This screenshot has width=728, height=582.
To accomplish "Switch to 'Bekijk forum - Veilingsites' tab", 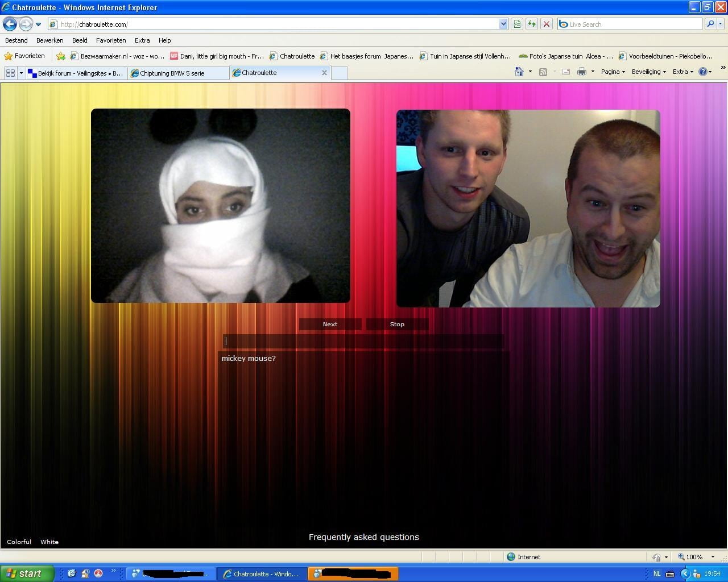I will [76, 73].
